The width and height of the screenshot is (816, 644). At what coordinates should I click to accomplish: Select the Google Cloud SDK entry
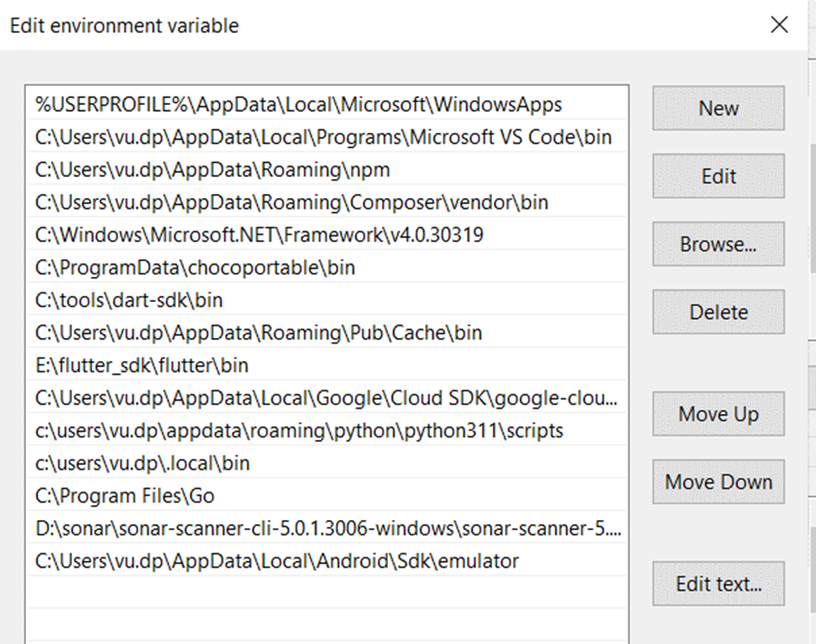(326, 398)
